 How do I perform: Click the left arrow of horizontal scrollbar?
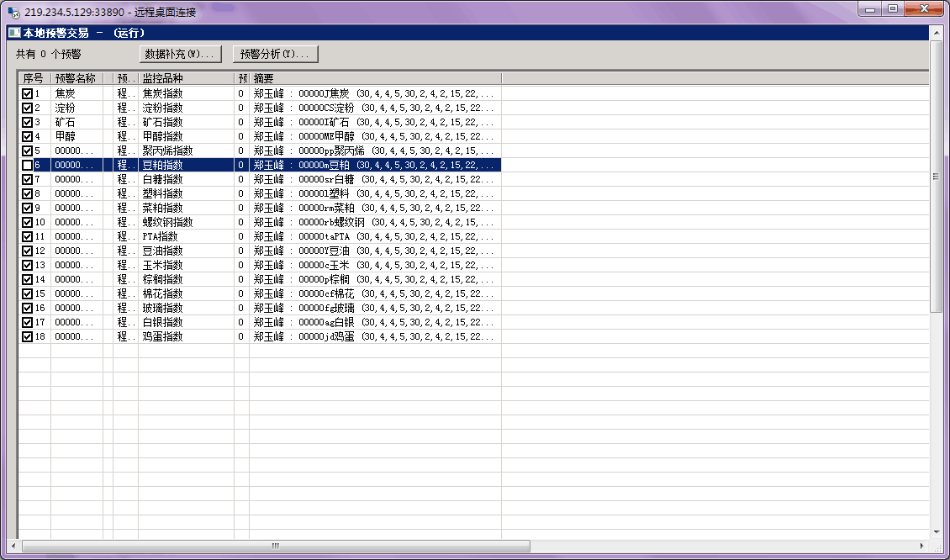[x=12, y=546]
